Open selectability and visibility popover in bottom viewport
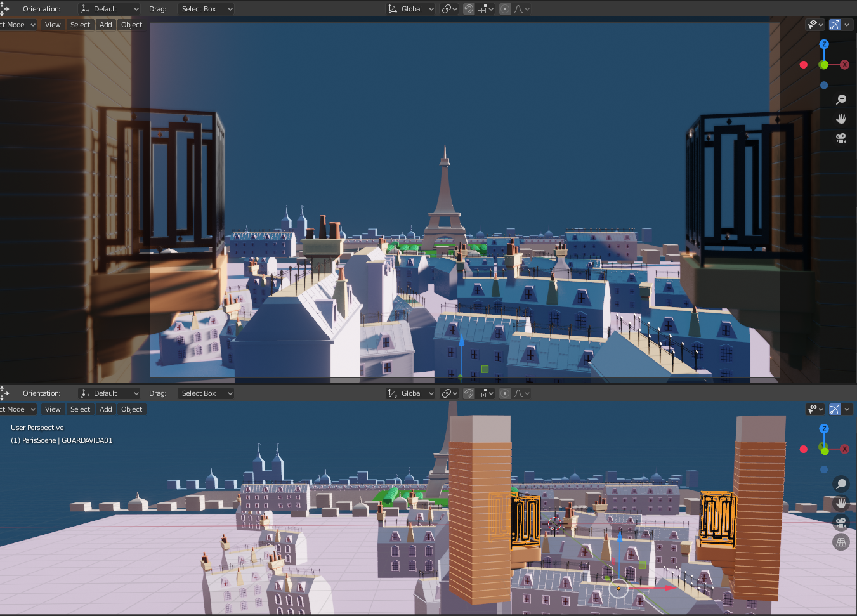The width and height of the screenshot is (857, 616). (815, 409)
